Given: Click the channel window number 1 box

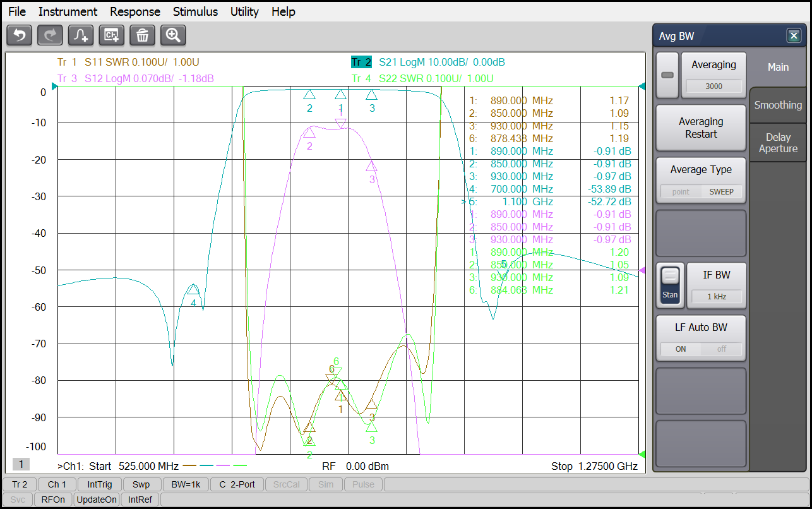Looking at the screenshot, I should click(21, 464).
